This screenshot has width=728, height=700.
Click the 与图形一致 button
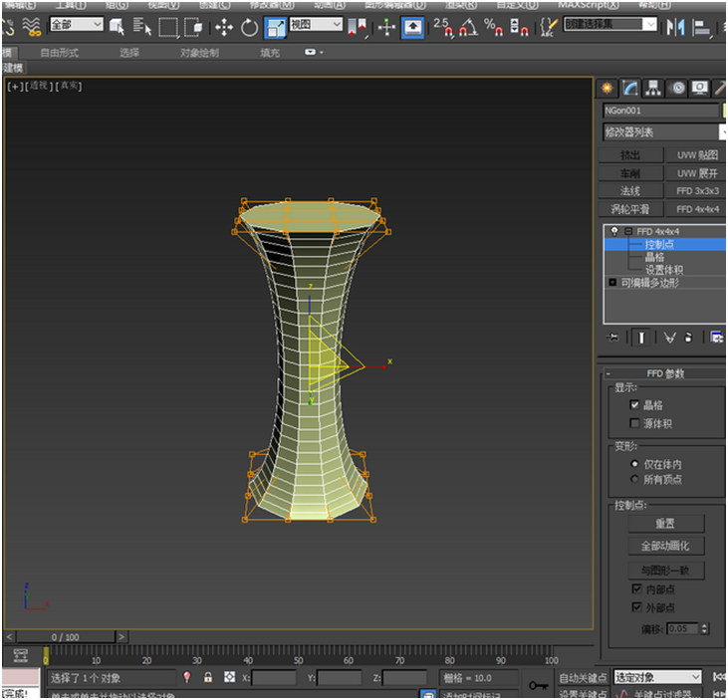pyautogui.click(x=666, y=571)
